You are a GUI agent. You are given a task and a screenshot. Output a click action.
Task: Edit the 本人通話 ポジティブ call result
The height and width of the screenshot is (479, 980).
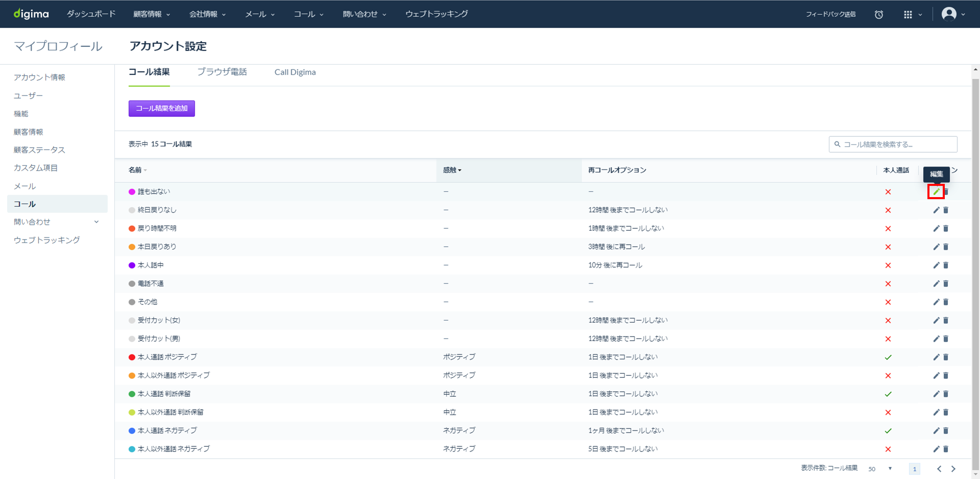tap(936, 357)
